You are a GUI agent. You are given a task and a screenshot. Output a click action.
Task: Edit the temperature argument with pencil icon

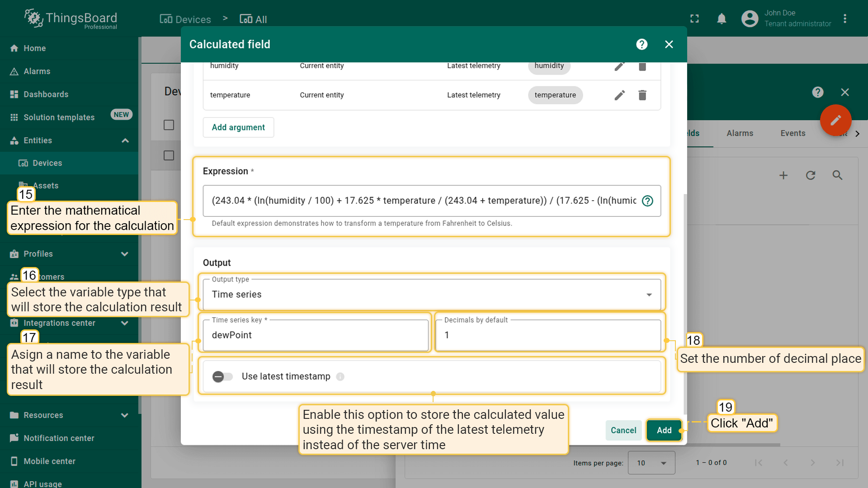[x=619, y=95]
